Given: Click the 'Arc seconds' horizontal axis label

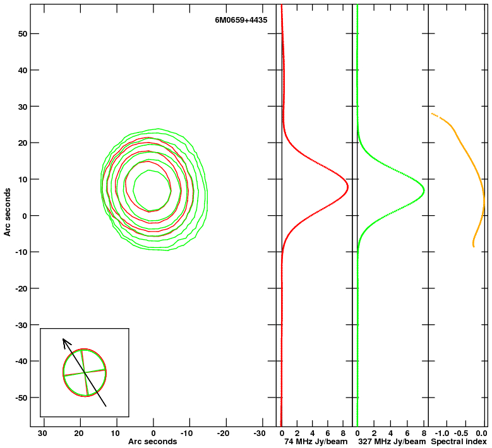Looking at the screenshot, I should (x=152, y=442).
